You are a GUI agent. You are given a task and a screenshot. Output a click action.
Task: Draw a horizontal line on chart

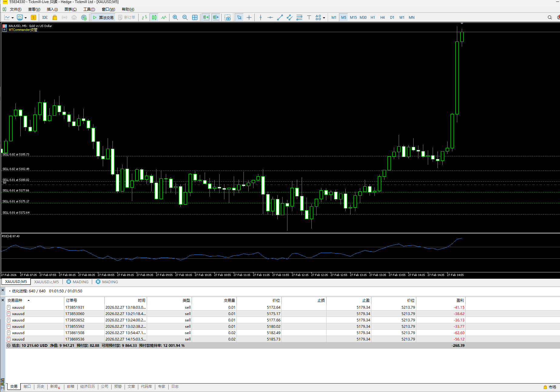(x=270, y=18)
